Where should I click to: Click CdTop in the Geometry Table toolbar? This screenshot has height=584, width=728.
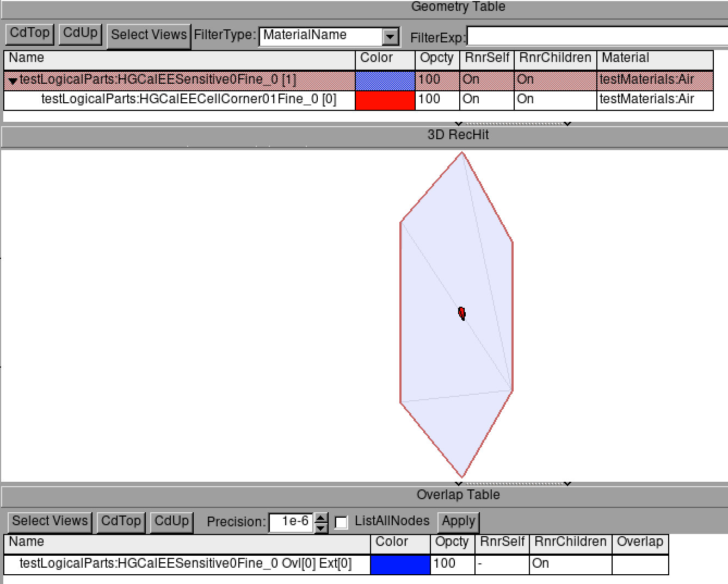click(29, 33)
